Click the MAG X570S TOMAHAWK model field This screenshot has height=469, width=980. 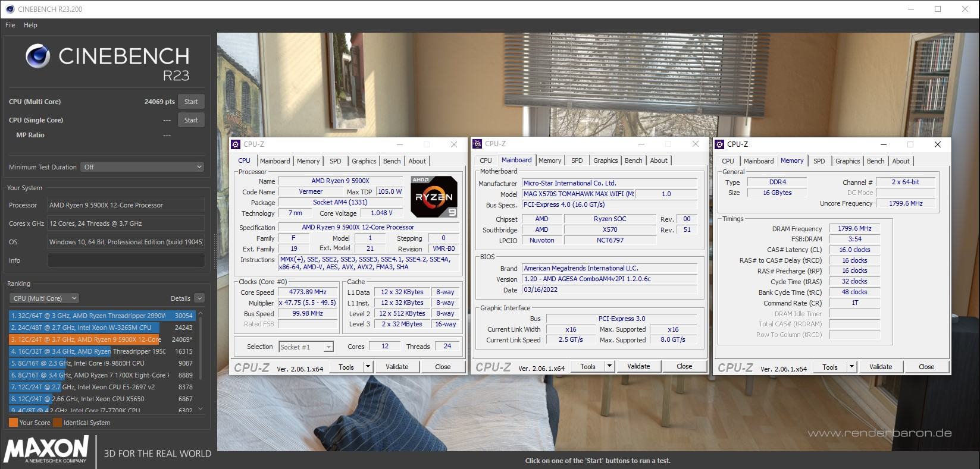point(578,194)
